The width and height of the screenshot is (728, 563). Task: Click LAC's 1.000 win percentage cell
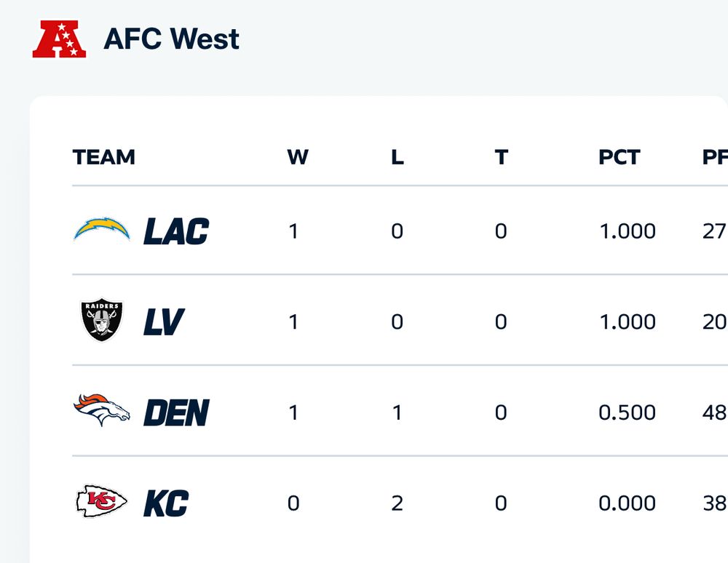click(627, 231)
